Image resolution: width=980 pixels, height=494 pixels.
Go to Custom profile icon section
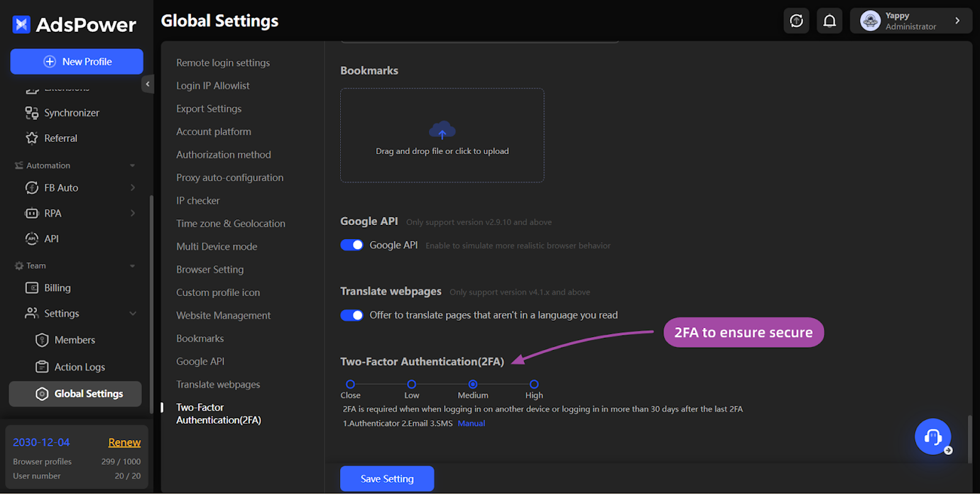(x=218, y=292)
